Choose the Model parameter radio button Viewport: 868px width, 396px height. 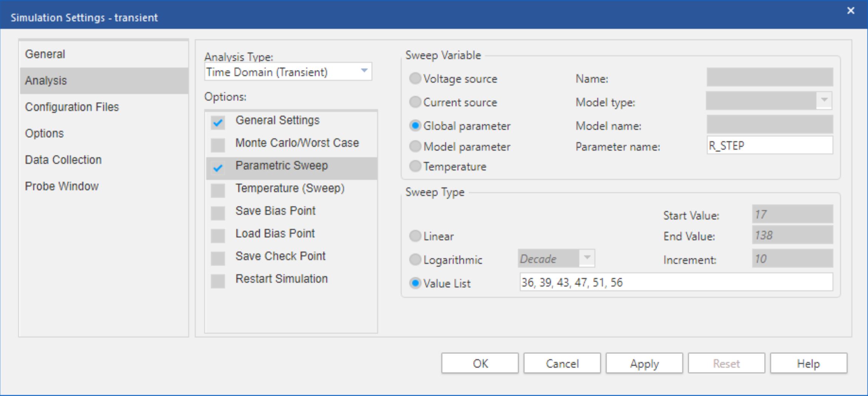[415, 146]
